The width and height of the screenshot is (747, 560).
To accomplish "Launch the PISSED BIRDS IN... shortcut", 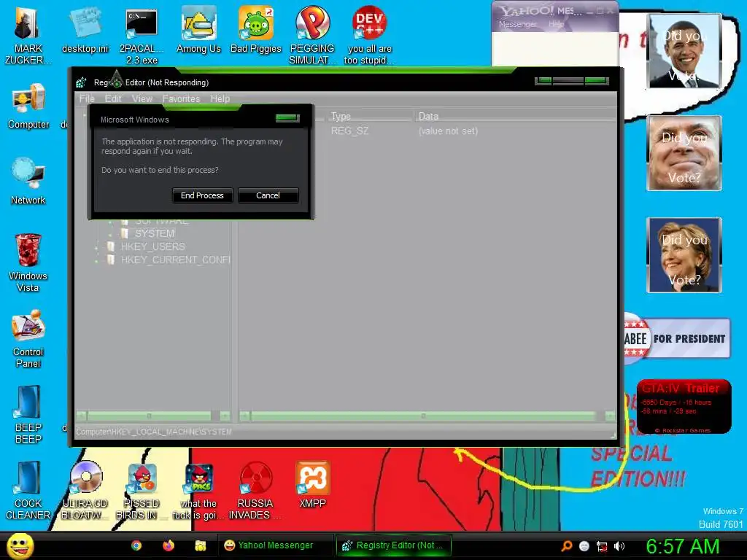I will click(142, 491).
